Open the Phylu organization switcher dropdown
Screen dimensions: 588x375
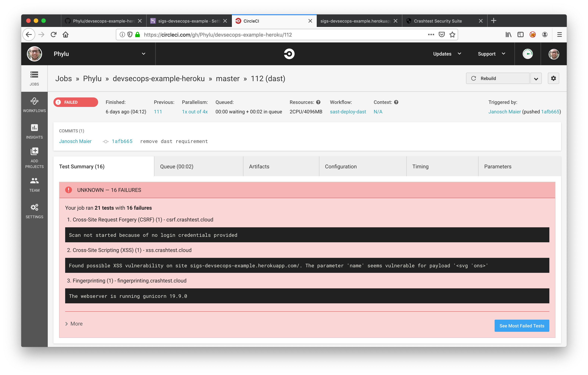(143, 54)
